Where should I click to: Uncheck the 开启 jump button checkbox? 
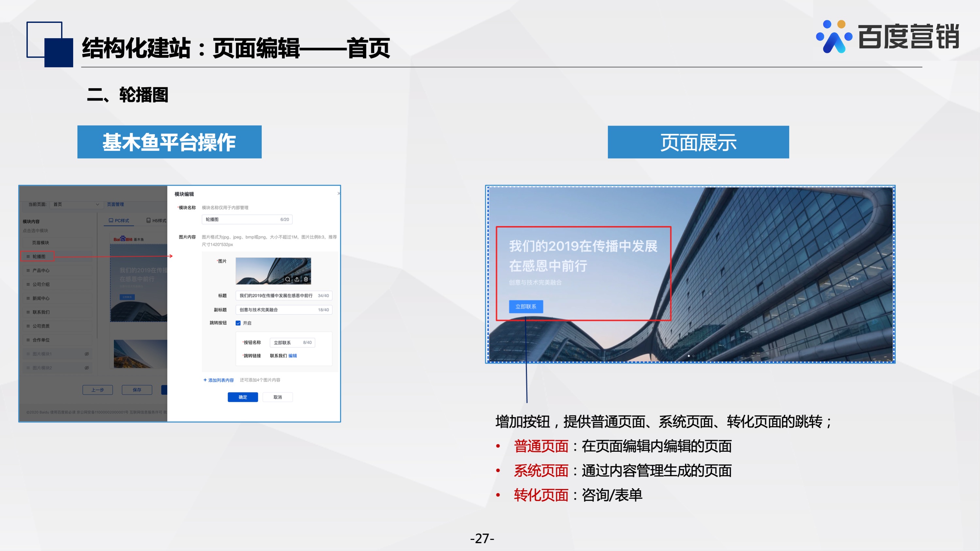coord(238,323)
